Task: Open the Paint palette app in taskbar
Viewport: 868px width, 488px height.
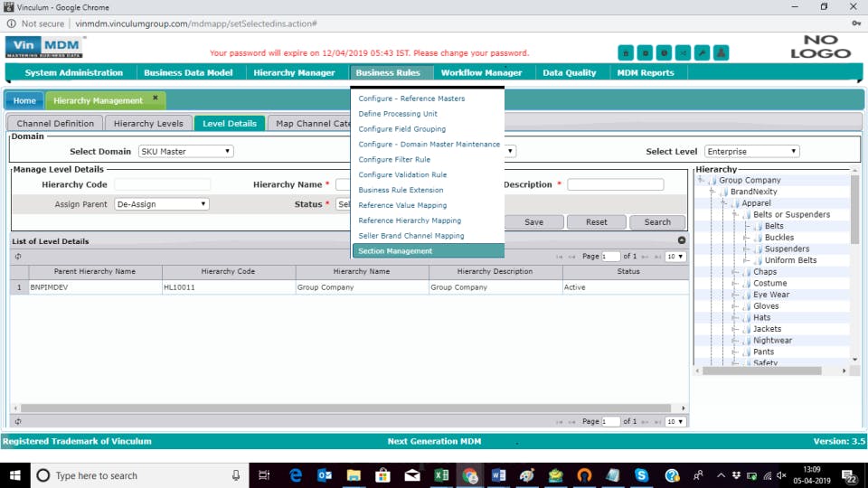Action: tap(526, 475)
